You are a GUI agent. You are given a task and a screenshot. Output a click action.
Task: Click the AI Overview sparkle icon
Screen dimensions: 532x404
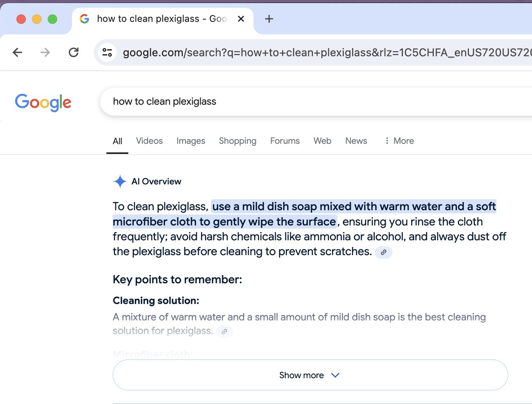(120, 181)
